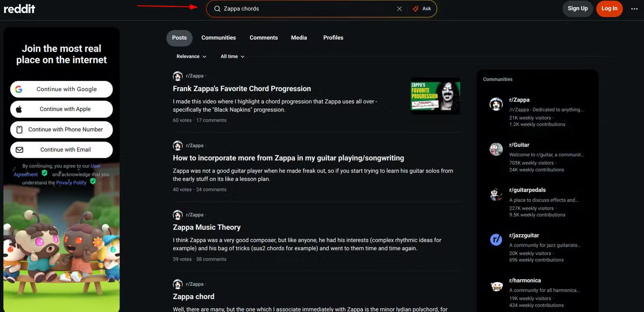The width and height of the screenshot is (644, 312).
Task: Continue with Google
Action: pyautogui.click(x=62, y=89)
